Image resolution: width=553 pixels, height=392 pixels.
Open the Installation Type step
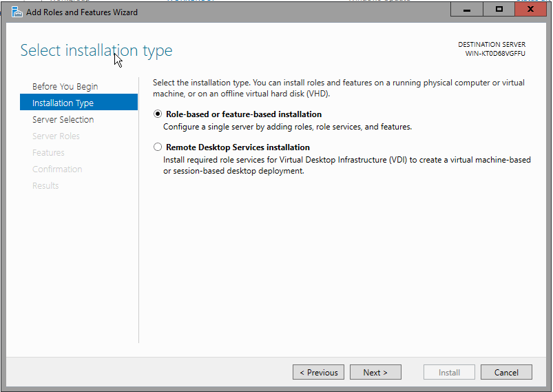[63, 103]
